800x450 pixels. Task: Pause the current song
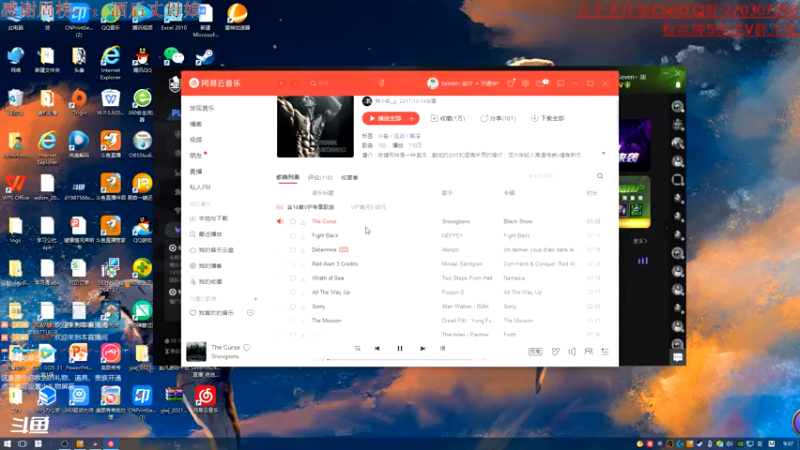400,348
